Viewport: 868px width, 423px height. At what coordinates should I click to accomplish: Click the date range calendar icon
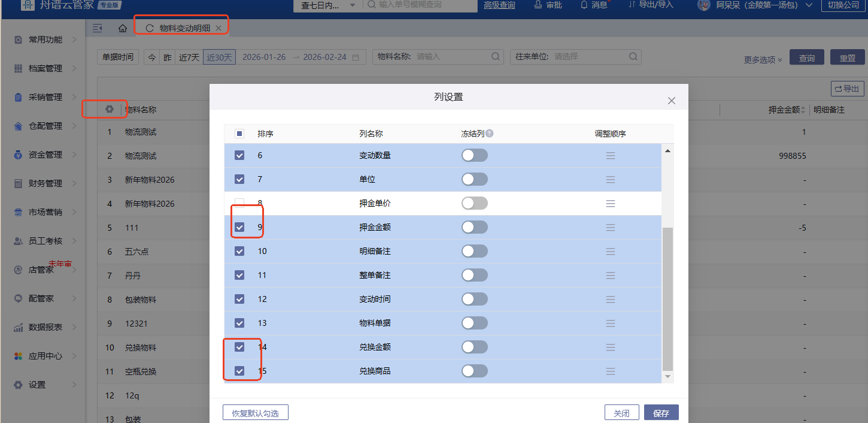pyautogui.click(x=356, y=58)
